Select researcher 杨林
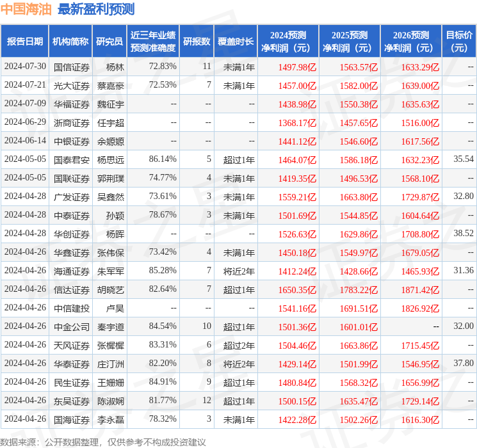The image size is (477, 448). point(115,67)
